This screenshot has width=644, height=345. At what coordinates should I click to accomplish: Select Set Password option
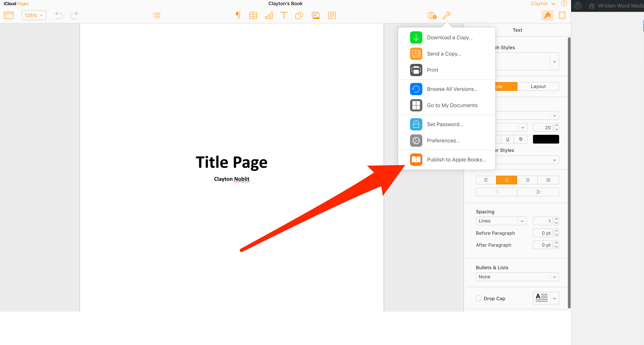click(x=447, y=124)
